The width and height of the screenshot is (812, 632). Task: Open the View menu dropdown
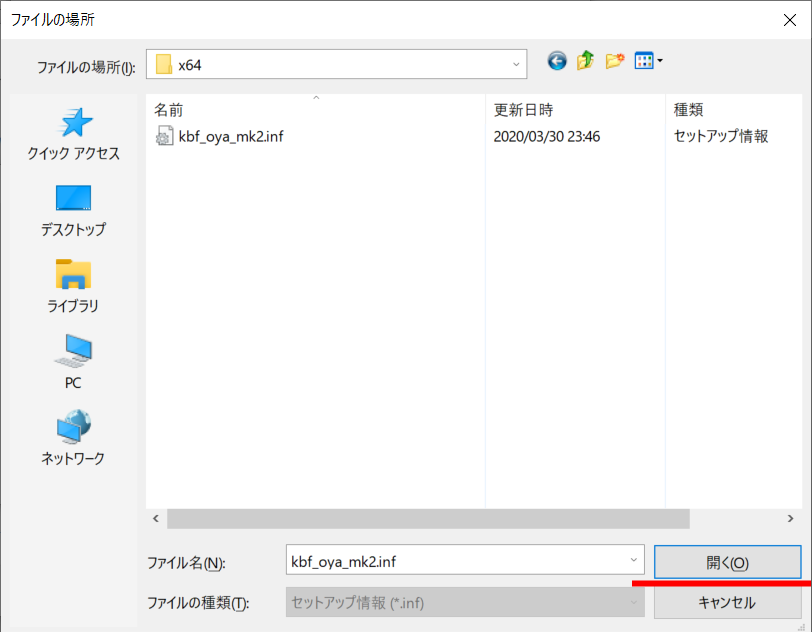tap(649, 62)
